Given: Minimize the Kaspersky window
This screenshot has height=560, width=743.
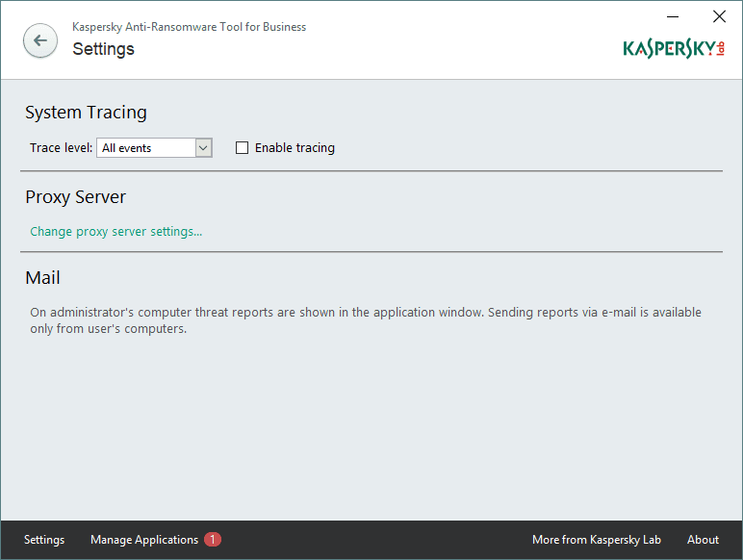Looking at the screenshot, I should click(673, 16).
